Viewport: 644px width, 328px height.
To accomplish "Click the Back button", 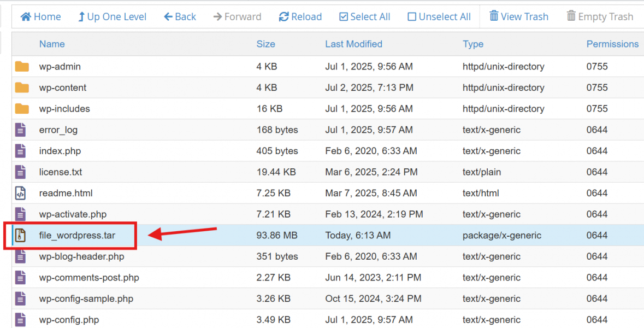I will point(180,17).
